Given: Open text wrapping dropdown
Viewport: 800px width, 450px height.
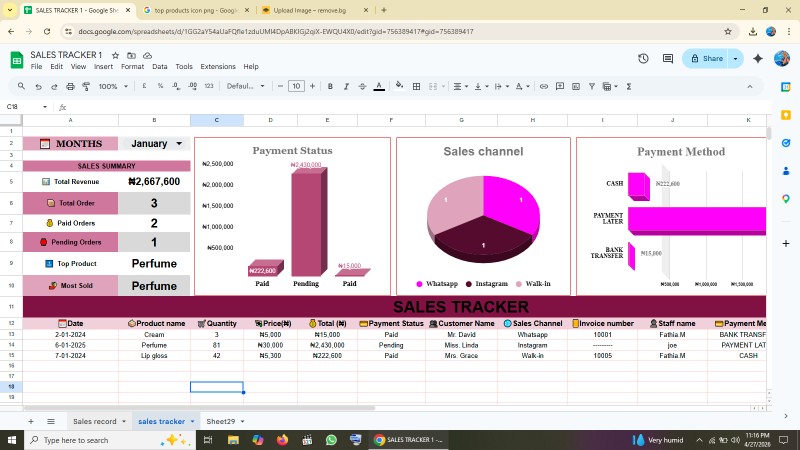Looking at the screenshot, I should click(x=502, y=87).
